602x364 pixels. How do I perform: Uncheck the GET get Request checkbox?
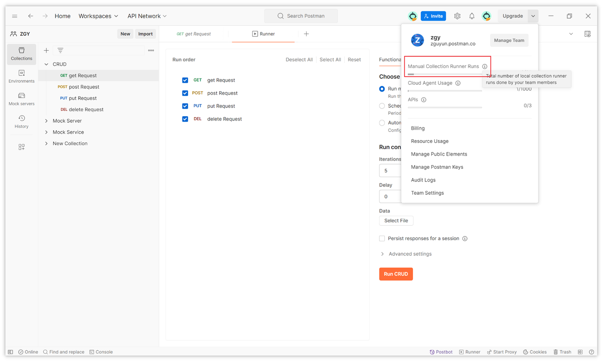pyautogui.click(x=185, y=80)
